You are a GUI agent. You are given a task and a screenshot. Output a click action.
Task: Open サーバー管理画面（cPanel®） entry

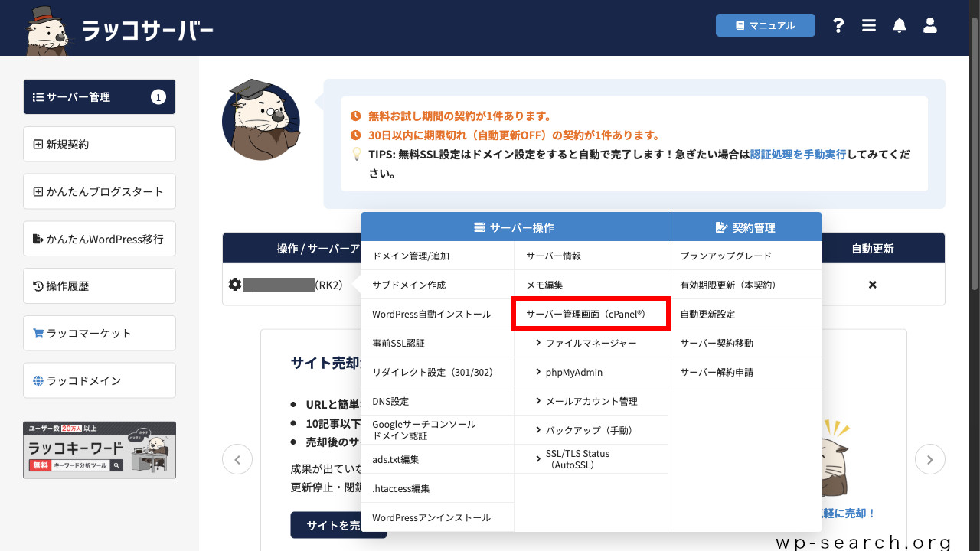(x=591, y=314)
